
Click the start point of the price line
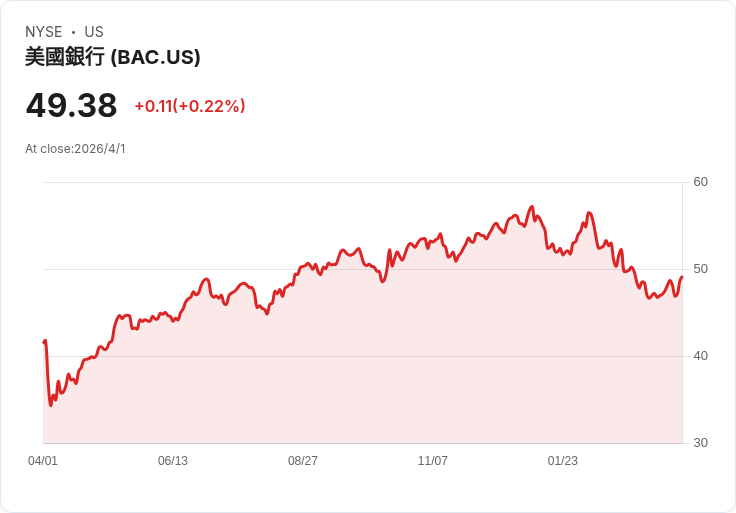[44, 342]
